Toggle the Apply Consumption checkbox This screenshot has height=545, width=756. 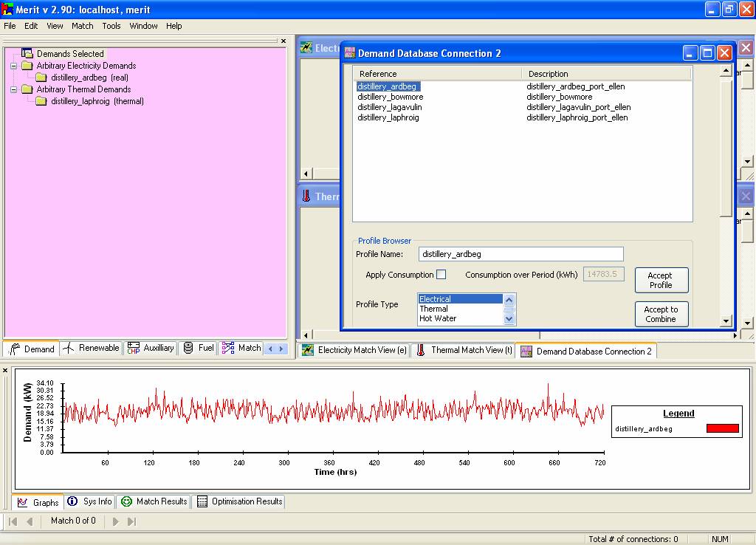(x=441, y=275)
